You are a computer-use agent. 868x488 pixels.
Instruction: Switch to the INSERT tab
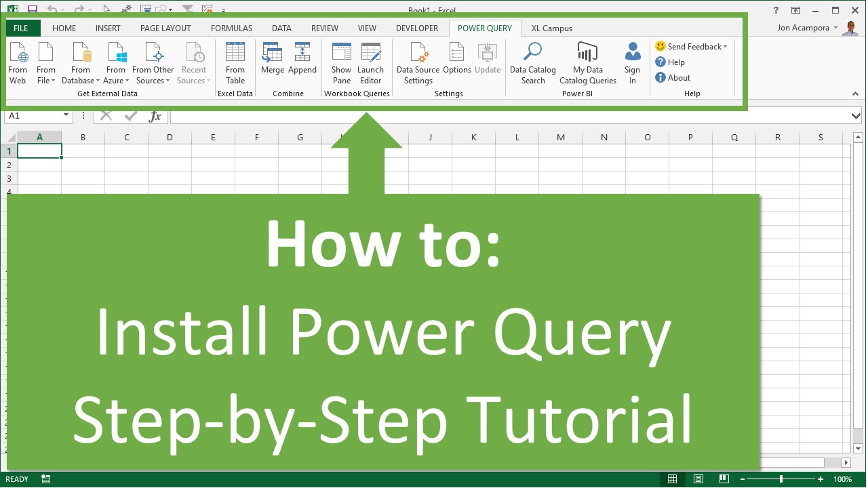[x=108, y=28]
